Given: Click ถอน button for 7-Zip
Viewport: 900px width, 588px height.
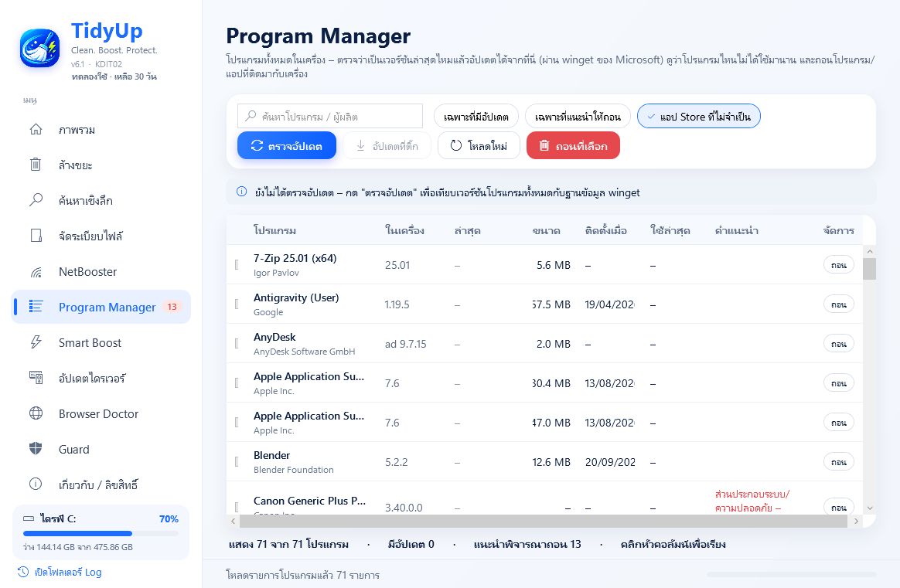Looking at the screenshot, I should [x=839, y=265].
